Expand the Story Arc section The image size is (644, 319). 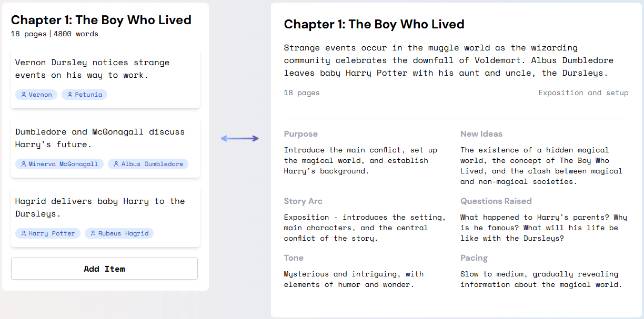point(303,201)
